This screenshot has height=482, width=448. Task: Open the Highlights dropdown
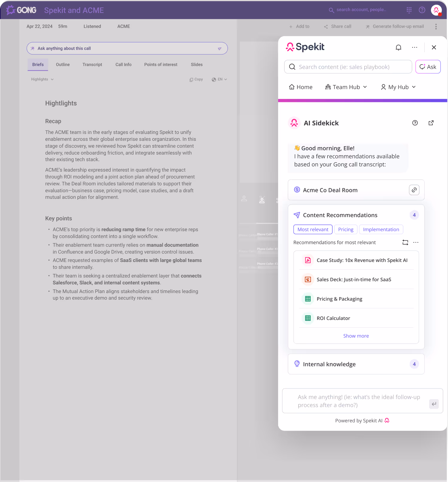(42, 79)
